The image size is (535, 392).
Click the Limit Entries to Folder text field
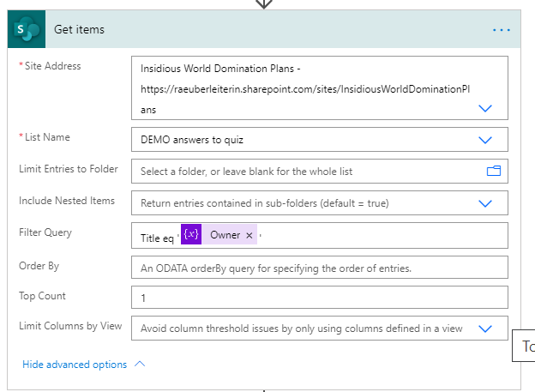tap(309, 171)
